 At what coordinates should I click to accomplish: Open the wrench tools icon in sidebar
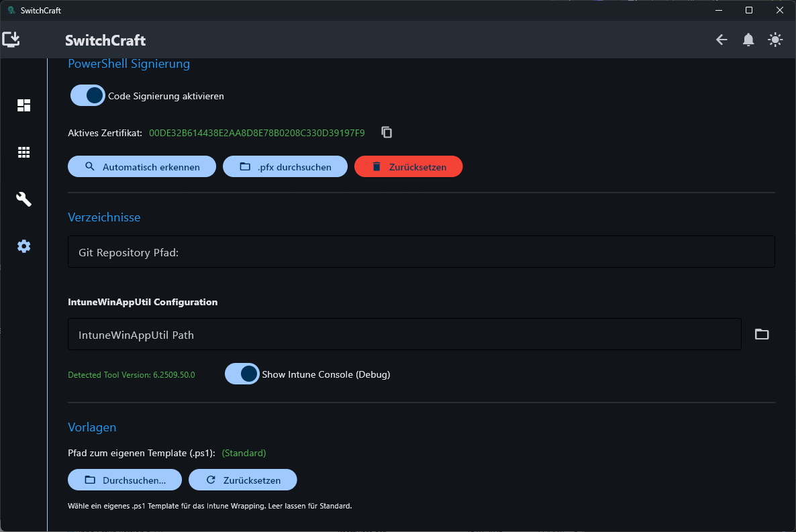pos(24,199)
